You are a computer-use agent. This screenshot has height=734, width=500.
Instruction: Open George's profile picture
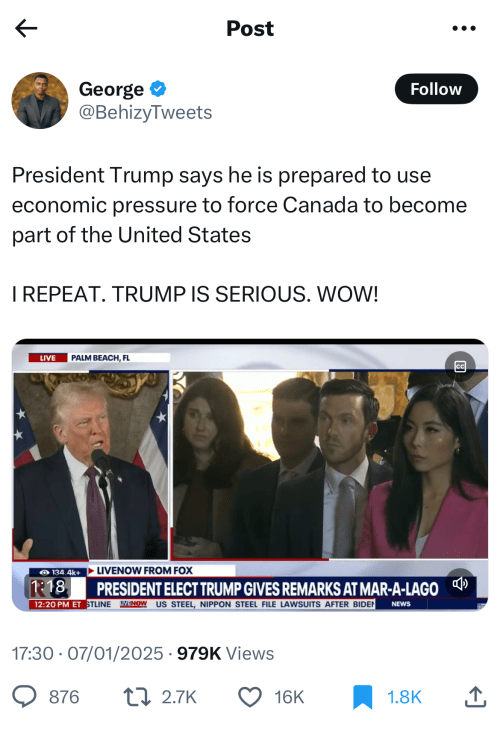[x=40, y=100]
